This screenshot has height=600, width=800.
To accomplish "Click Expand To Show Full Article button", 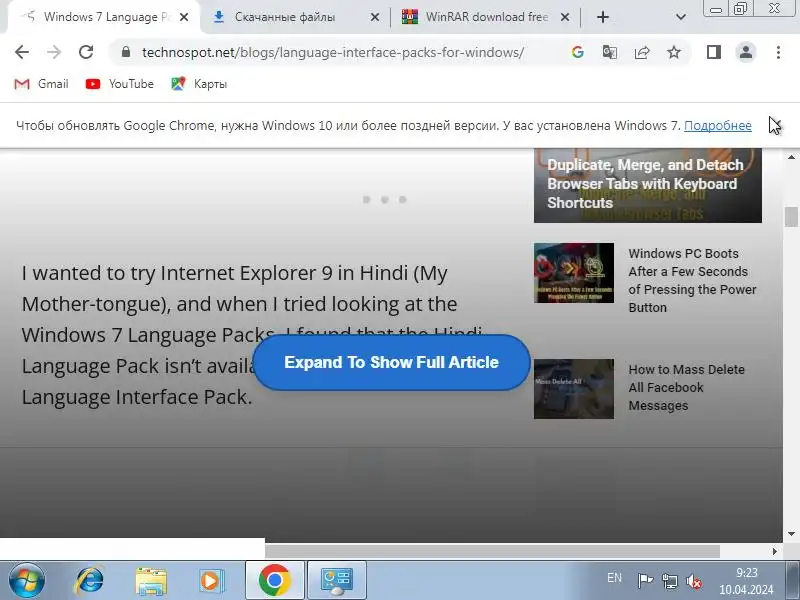I will [x=391, y=362].
